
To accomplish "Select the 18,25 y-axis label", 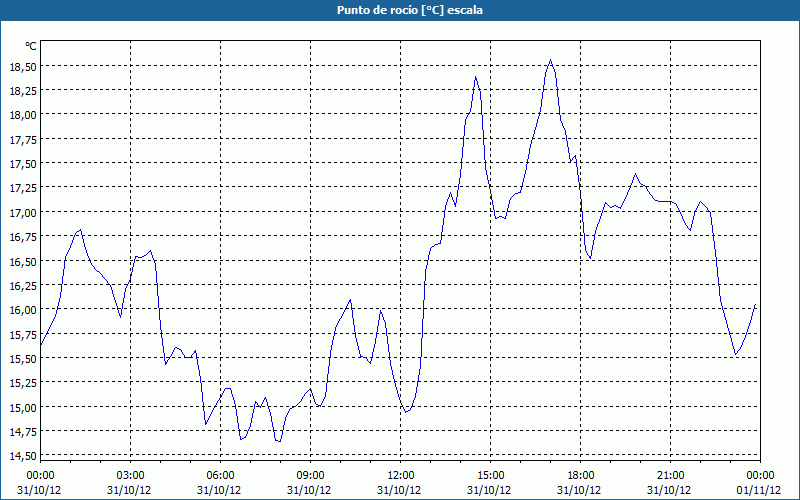I will pos(23,91).
